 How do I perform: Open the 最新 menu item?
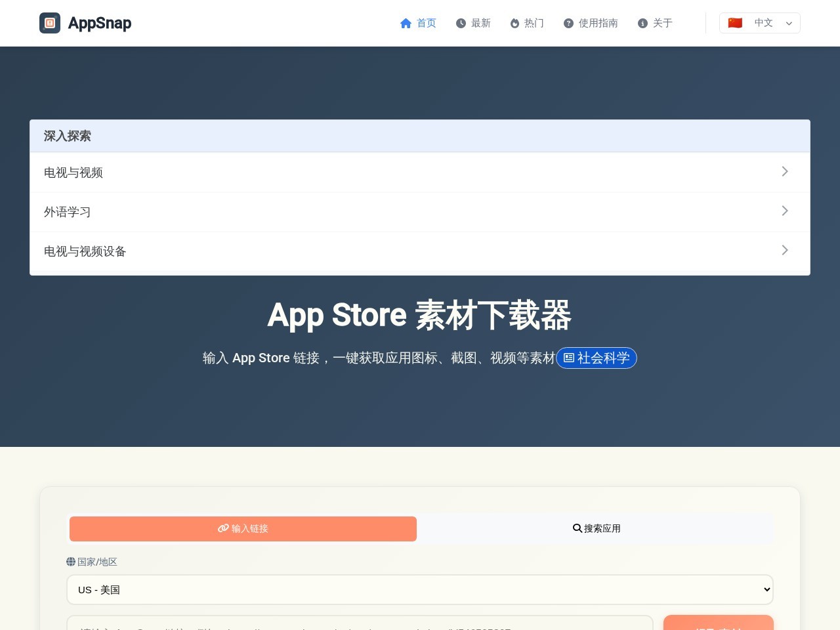pyautogui.click(x=473, y=23)
